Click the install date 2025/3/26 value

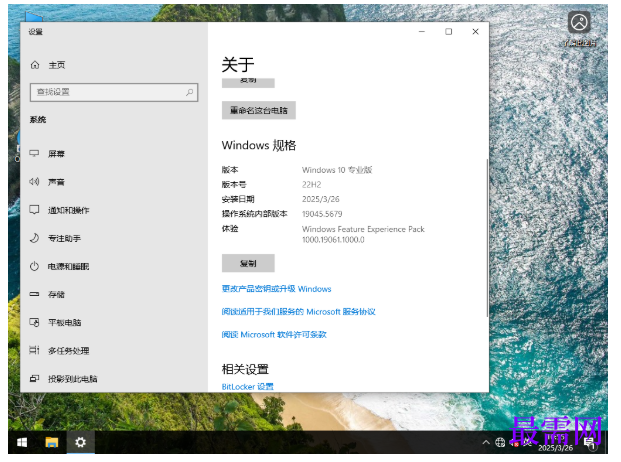pyautogui.click(x=321, y=199)
